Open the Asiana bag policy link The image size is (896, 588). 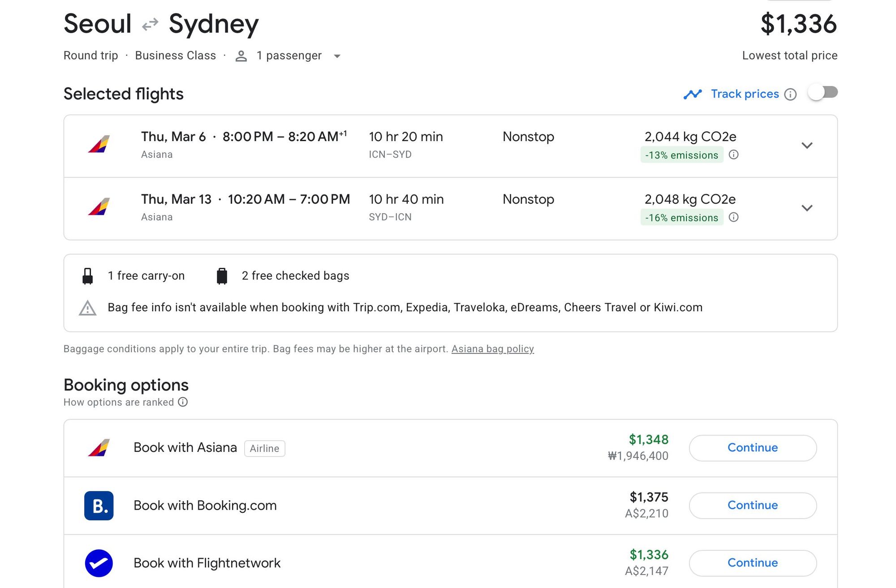pyautogui.click(x=492, y=349)
